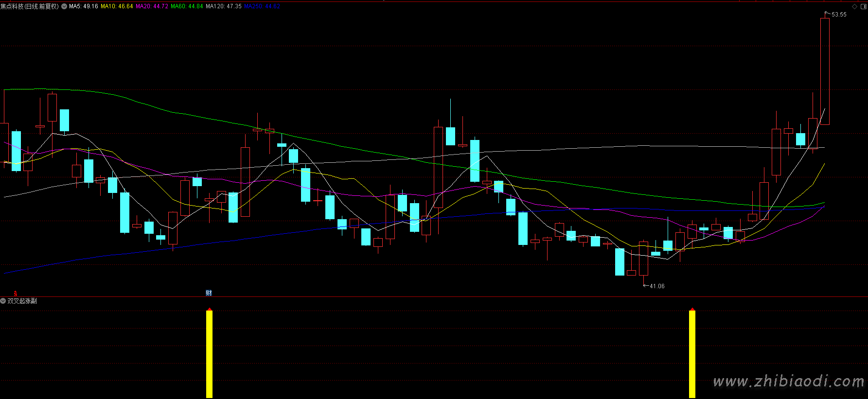Expand the 双叉起涨副 indicator dropdown arrow
The height and width of the screenshot is (399, 868).
(3, 301)
